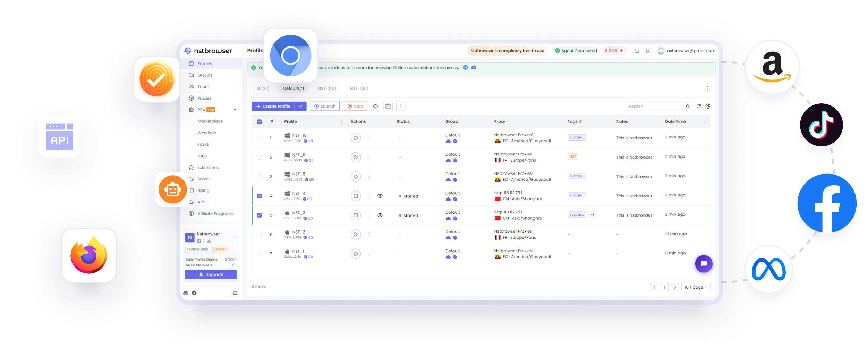Screen dimensions: 868x356
Task: Click the notification bell icon
Action: point(637,51)
